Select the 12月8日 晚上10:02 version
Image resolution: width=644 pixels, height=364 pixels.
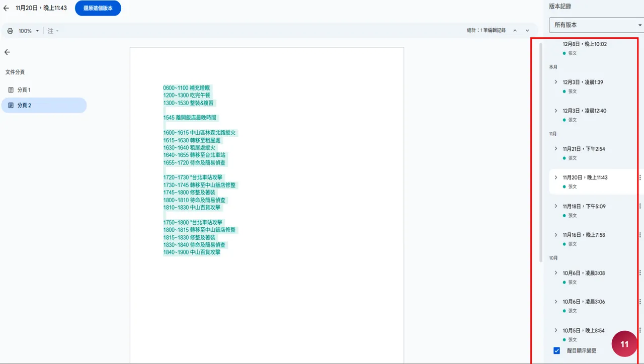[584, 44]
